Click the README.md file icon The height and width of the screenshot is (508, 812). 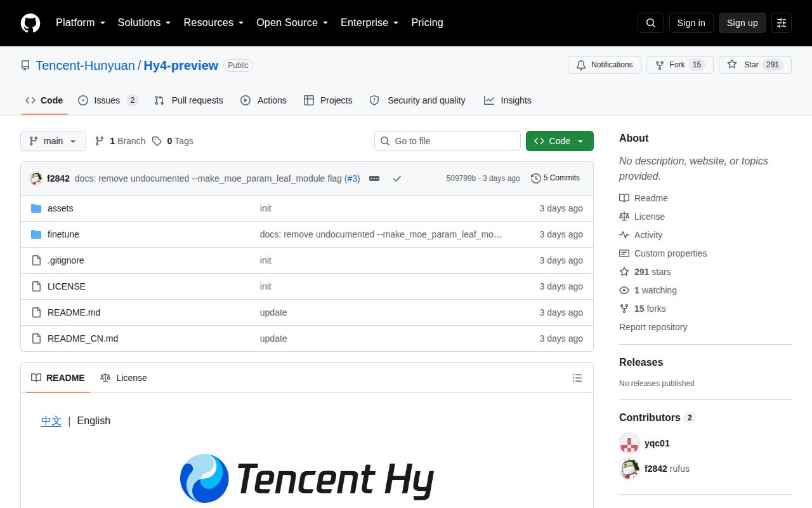36,312
